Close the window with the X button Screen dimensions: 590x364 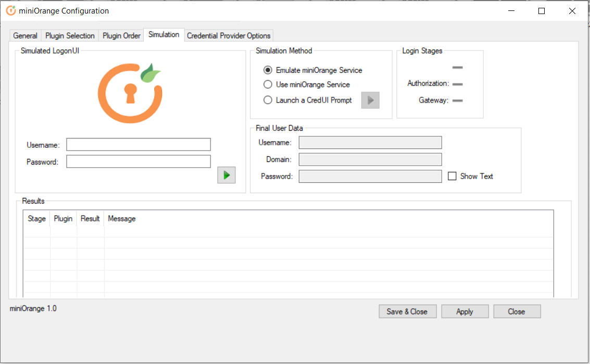pos(572,11)
